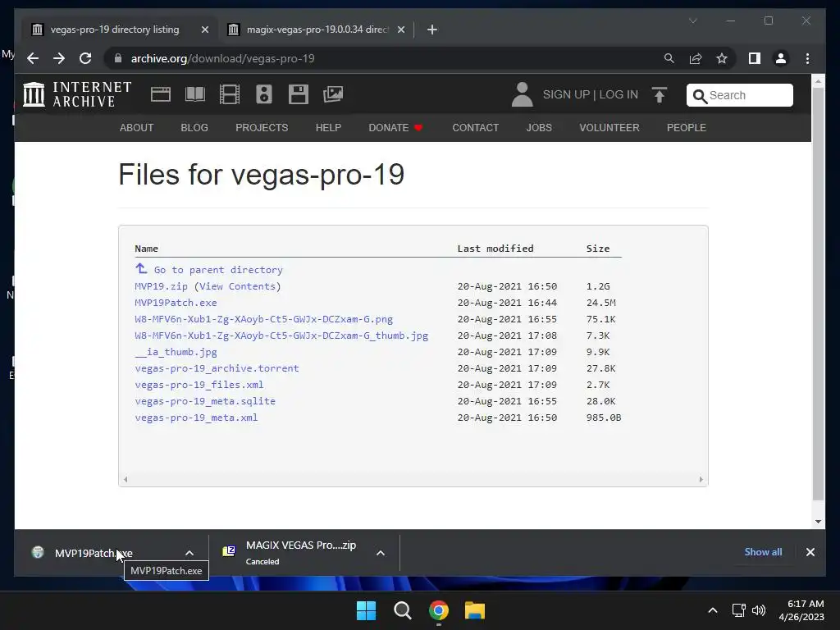Open the Images icon
Viewport: 840px width, 630px height.
(x=333, y=94)
